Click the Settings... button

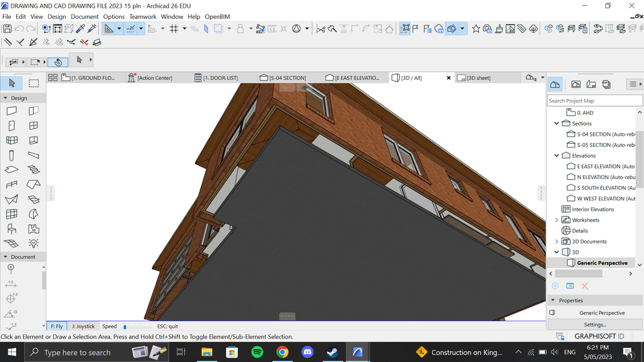point(594,325)
